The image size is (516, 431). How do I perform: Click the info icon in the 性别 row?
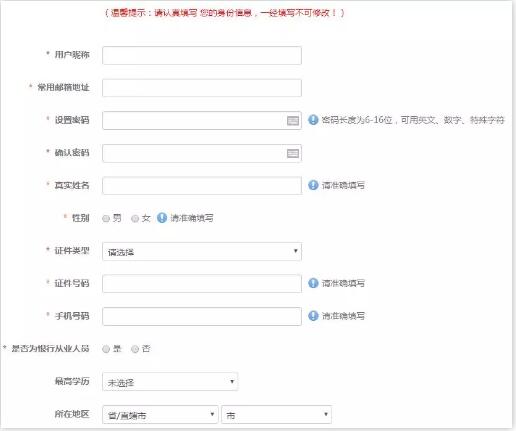(162, 218)
